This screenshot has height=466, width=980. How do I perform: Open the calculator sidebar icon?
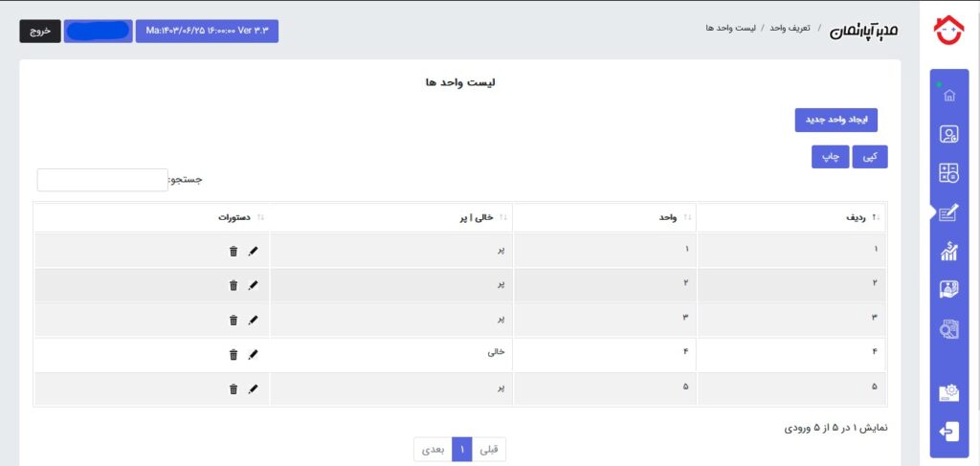(948, 173)
